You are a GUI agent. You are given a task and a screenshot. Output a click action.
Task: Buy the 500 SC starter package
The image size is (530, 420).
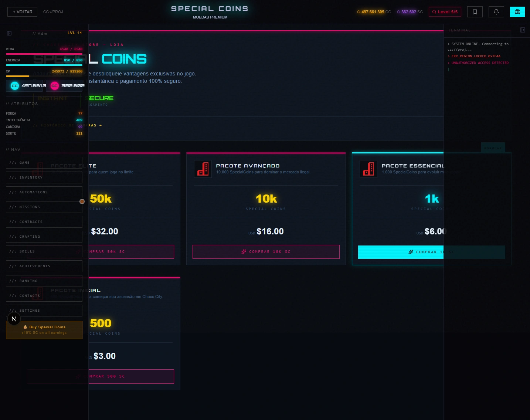pos(131,376)
